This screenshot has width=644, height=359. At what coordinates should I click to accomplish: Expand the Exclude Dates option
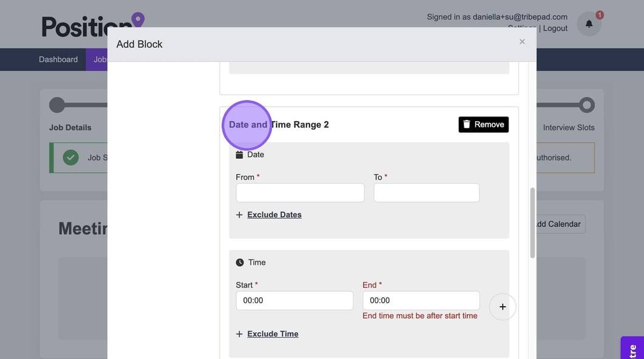[274, 215]
